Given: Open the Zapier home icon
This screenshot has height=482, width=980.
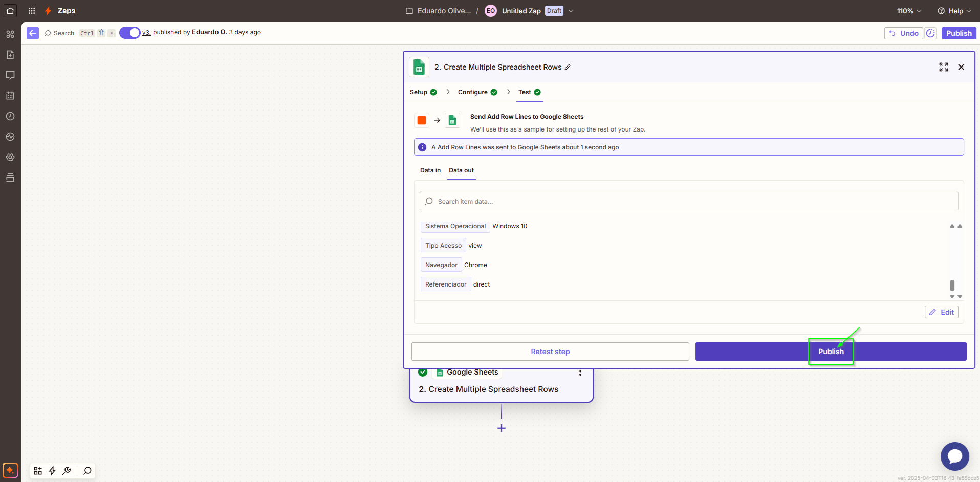Looking at the screenshot, I should tap(10, 10).
